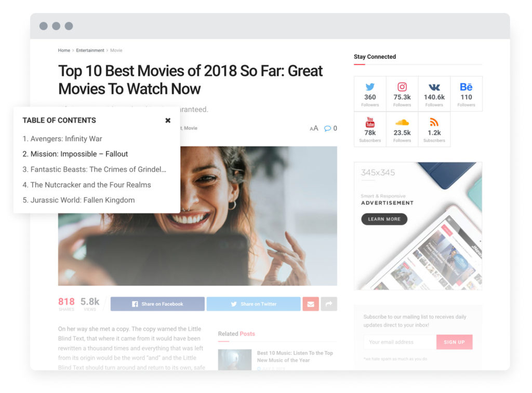Viewport: 532px width, 393px height.
Task: Open the RSS subscribers icon
Action: pyautogui.click(x=434, y=123)
